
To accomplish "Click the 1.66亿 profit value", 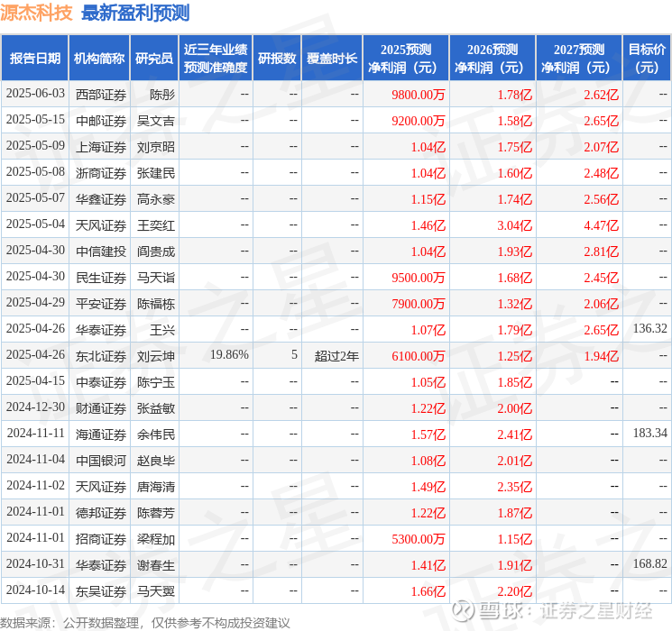I will click(428, 591).
